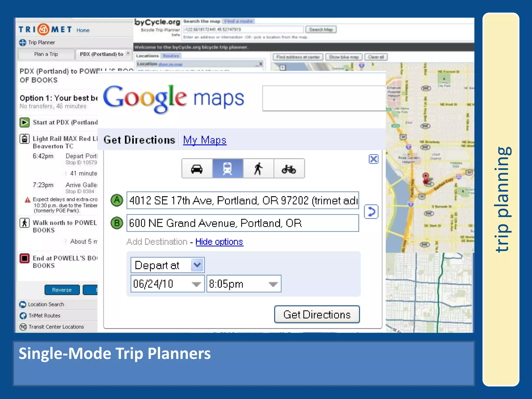Image resolution: width=532 pixels, height=399 pixels.
Task: Click the Trip Planner compass icon
Action: [23, 42]
